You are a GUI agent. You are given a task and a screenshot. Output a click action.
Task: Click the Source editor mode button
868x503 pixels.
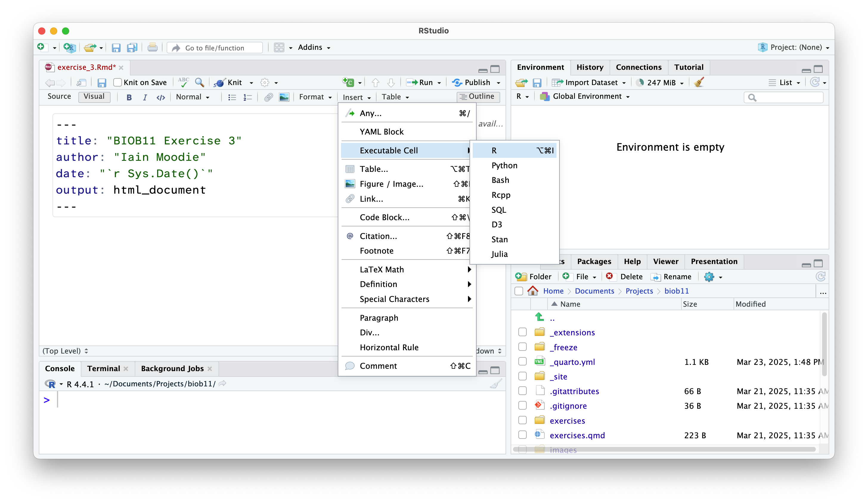tap(59, 97)
